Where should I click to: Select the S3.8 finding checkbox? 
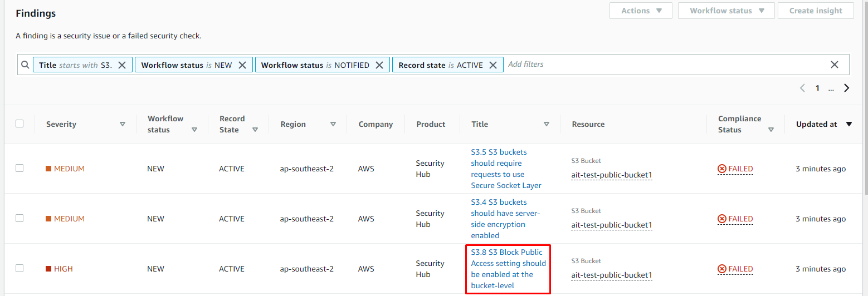coord(19,268)
